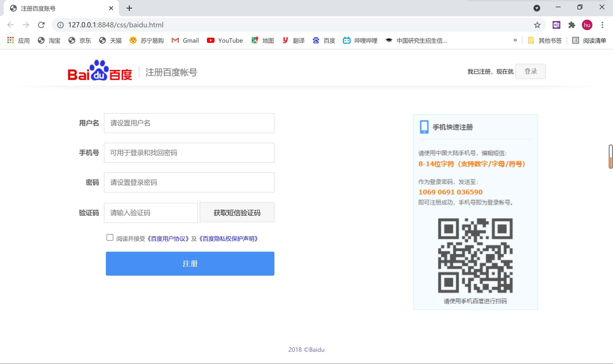Image resolution: width=613 pixels, height=364 pixels.
Task: Click 获取短信验证码 button
Action: point(237,212)
